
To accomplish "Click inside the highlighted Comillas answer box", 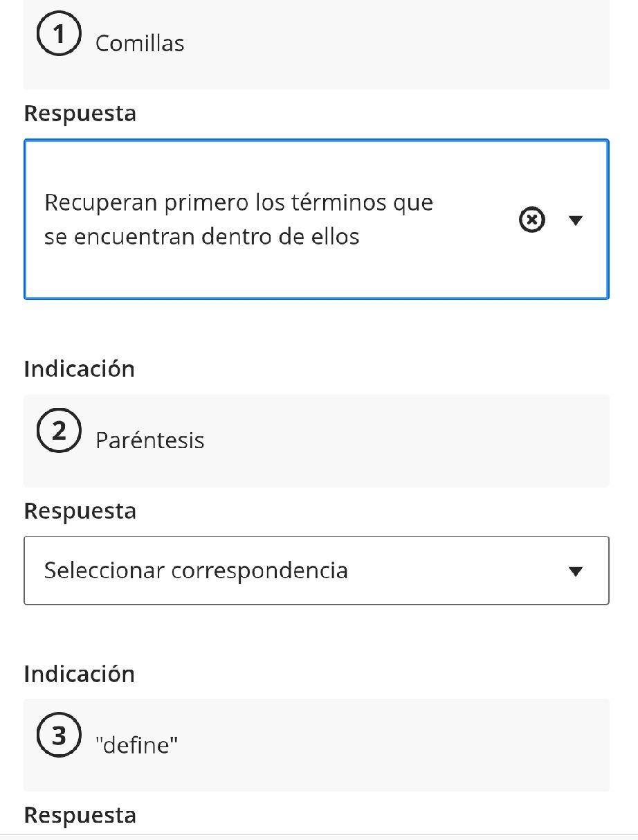I will [277, 220].
